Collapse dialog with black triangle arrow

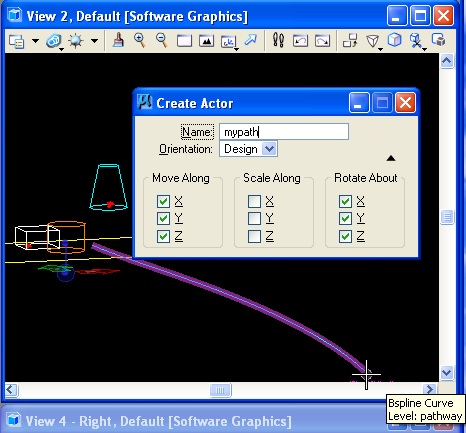click(391, 158)
